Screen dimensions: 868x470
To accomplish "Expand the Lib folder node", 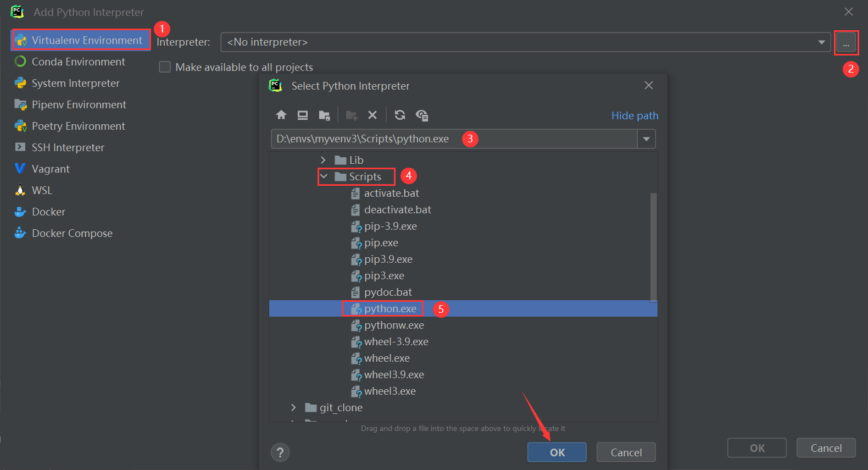I will 323,160.
